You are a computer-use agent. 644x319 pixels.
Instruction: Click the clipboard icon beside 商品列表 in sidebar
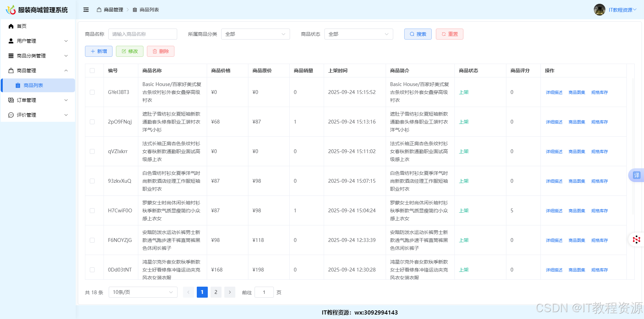tap(18, 85)
